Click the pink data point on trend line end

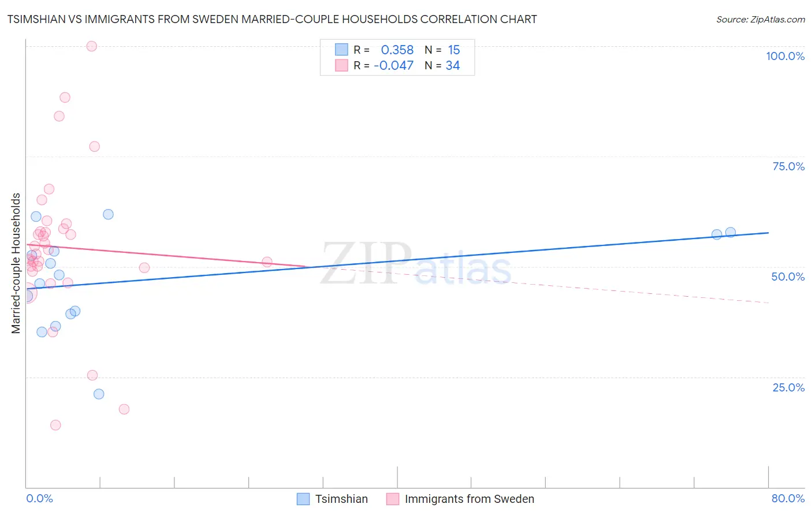point(267,262)
